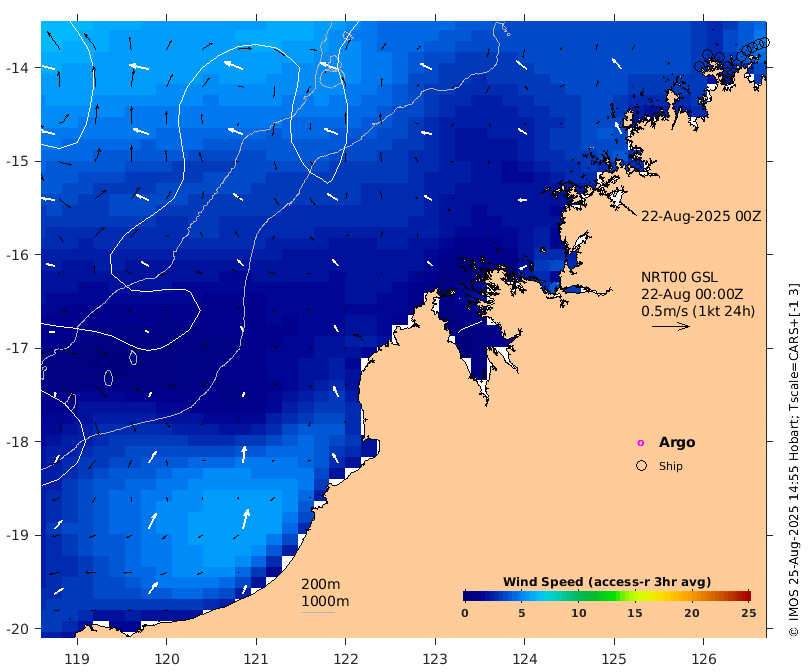The image size is (810, 672).
Task: Click latitude axis label -19
Action: [17, 535]
